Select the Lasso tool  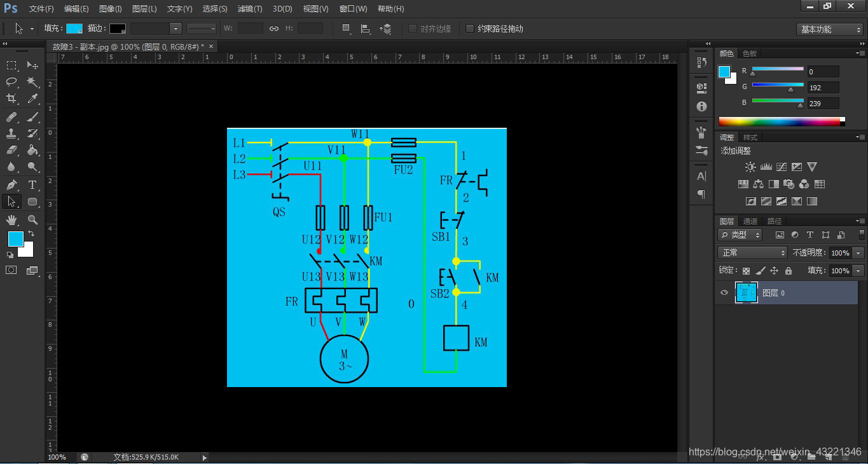(11, 81)
